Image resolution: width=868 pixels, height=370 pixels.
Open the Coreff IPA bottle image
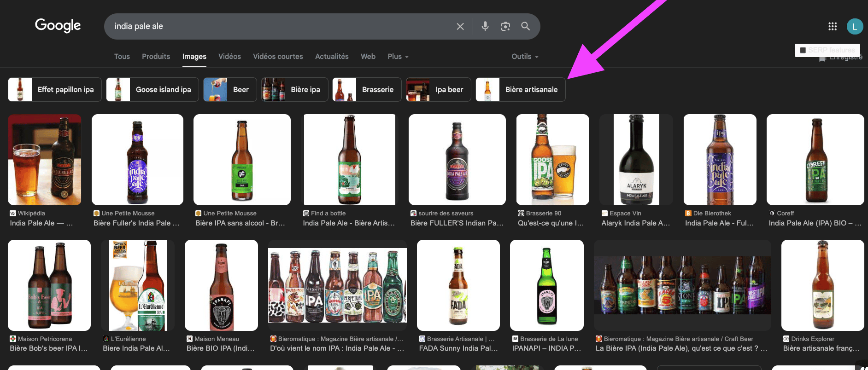[x=815, y=160]
